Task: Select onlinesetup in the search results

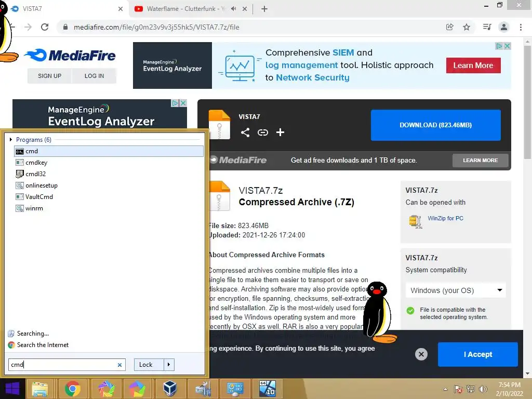Action: 109,185
